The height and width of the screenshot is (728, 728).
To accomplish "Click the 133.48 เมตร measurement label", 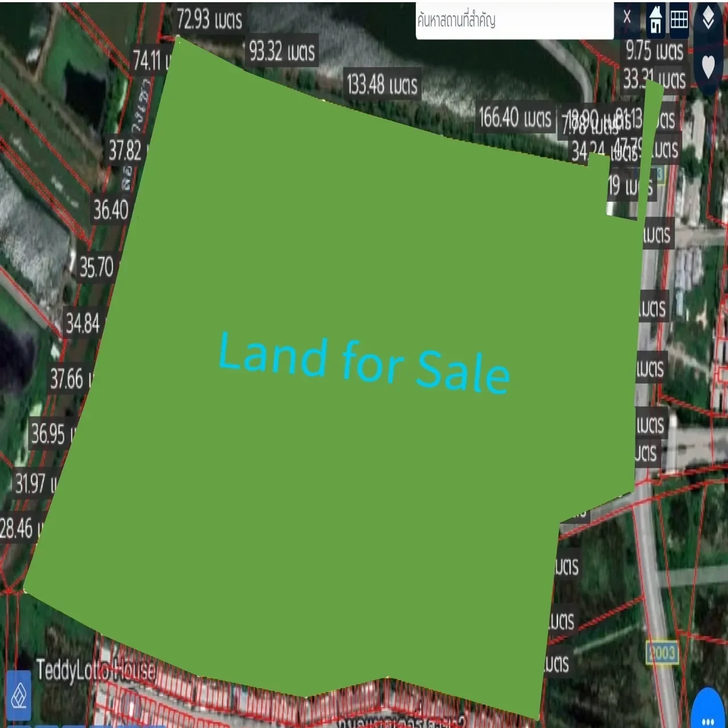I will click(x=382, y=85).
